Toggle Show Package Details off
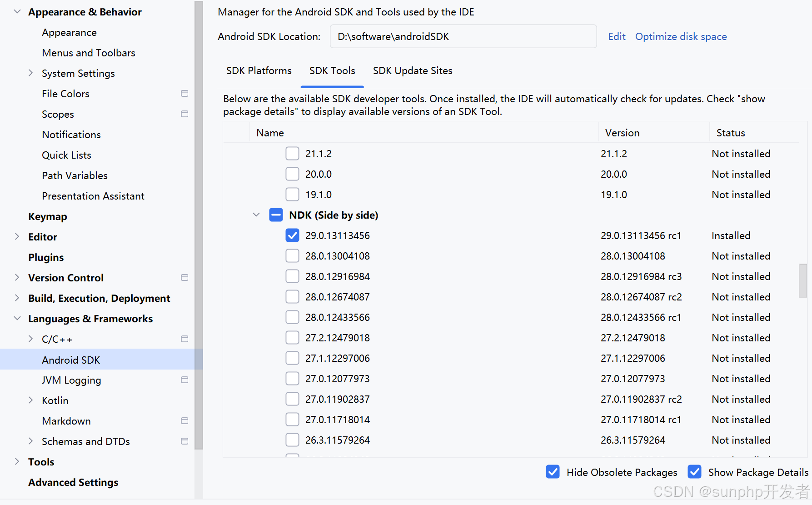This screenshot has width=812, height=505. click(x=695, y=472)
